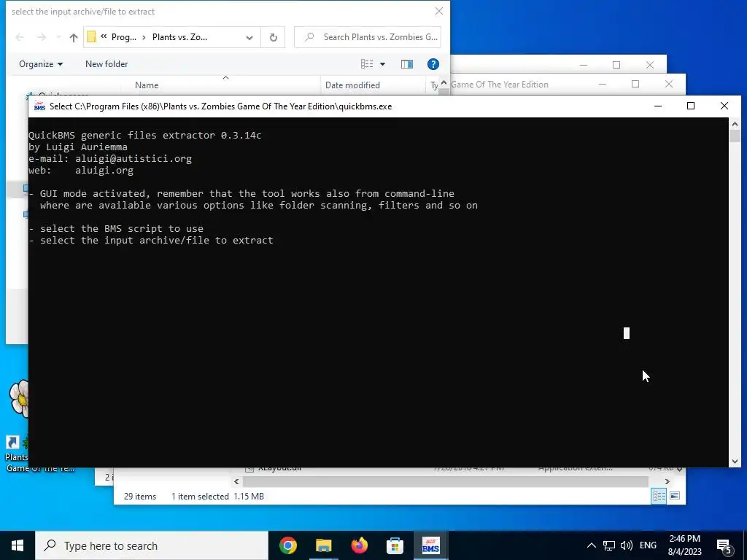
Task: Sort files by Name column
Action: (146, 85)
